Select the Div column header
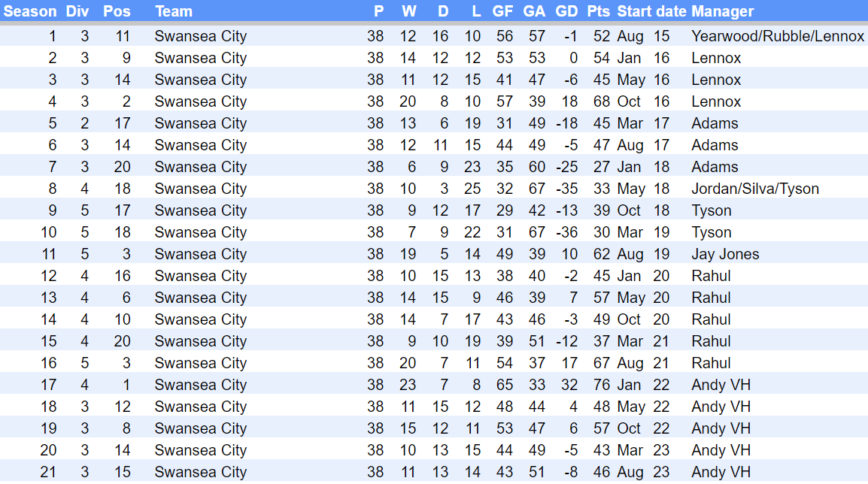Viewport: 868px width, 484px height. (77, 11)
